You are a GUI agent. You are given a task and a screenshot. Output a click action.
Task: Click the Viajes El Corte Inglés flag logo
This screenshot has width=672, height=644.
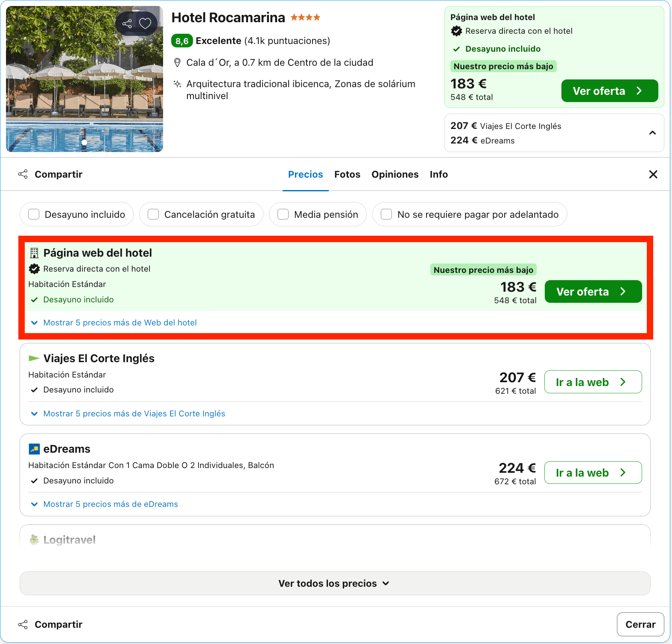34,358
